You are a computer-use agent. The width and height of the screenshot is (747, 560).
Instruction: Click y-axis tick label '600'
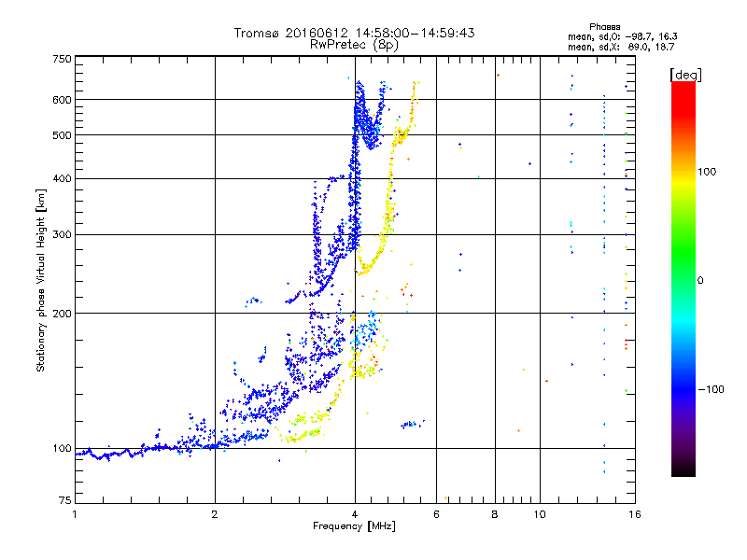pos(62,100)
